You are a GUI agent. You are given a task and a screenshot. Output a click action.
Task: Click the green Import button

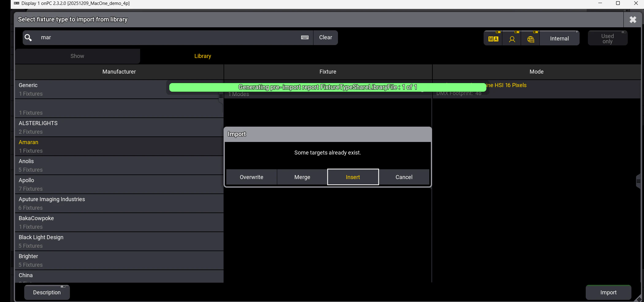608,292
